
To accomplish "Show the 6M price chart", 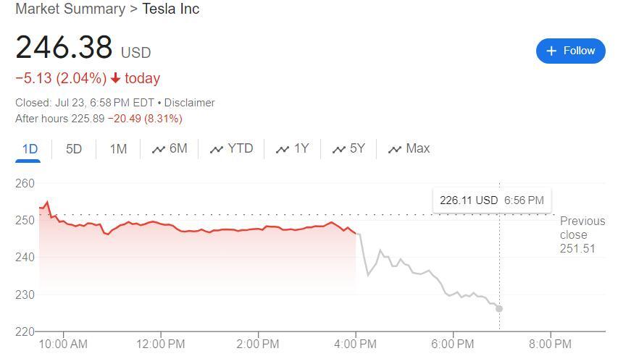I will pos(170,149).
